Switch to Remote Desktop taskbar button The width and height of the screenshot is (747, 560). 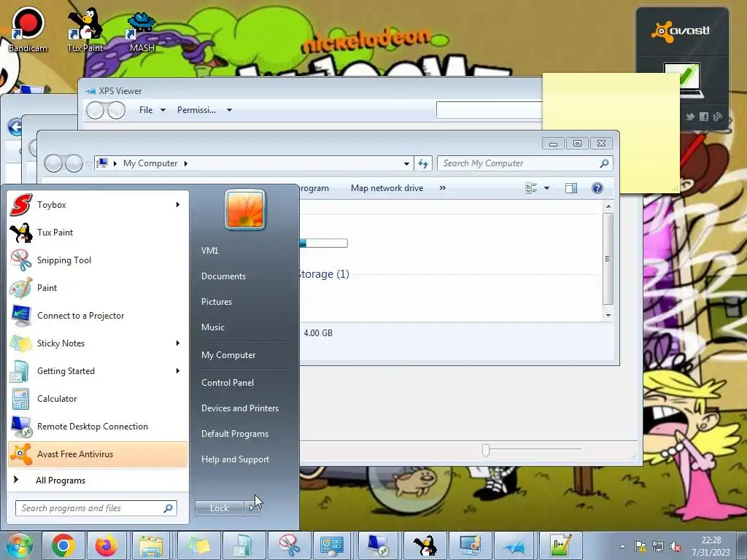click(x=379, y=545)
